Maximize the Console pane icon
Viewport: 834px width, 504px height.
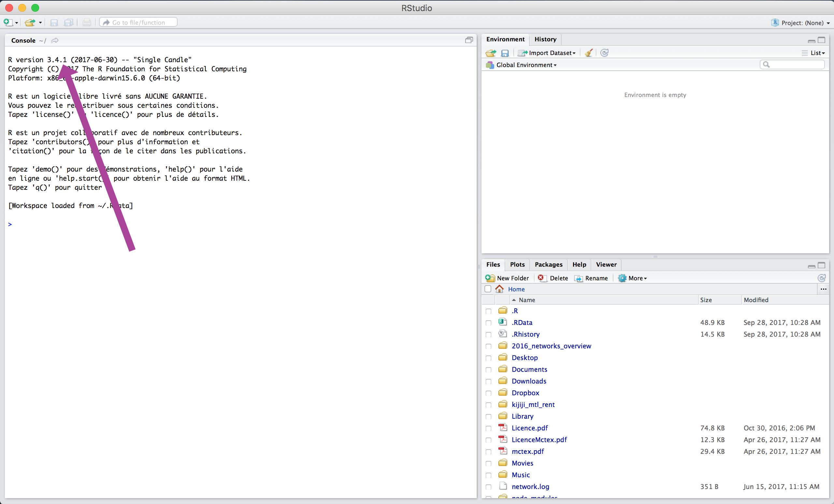(469, 40)
